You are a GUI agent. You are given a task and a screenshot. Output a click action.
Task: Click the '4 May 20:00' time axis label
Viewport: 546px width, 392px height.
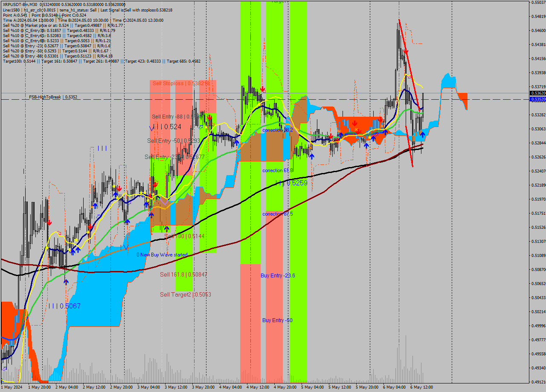coord(285,387)
